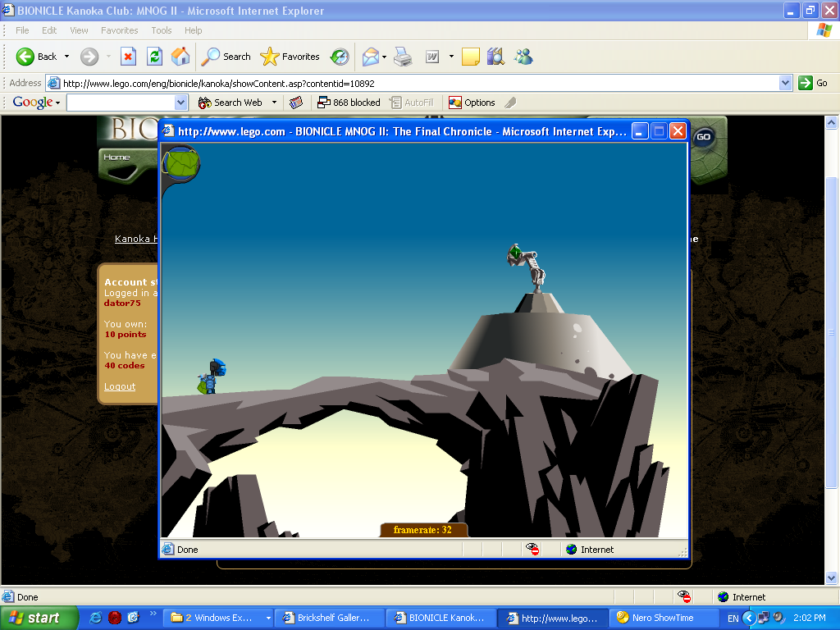Click the GO button on Bionicle page
The image size is (840, 630).
703,137
